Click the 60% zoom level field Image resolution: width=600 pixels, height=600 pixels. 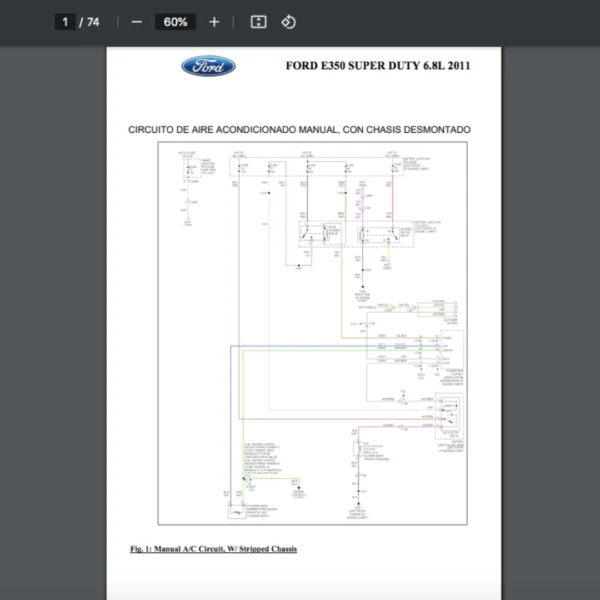(175, 22)
